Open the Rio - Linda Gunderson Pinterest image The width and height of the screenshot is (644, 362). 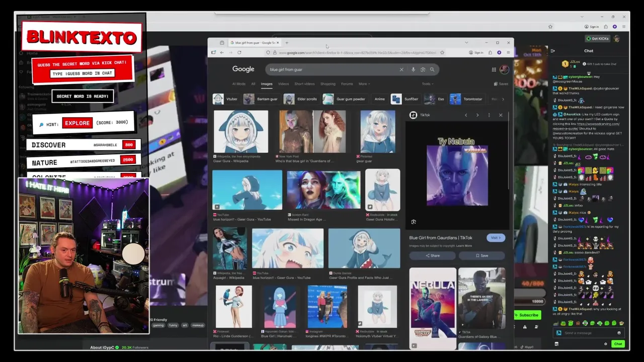tap(234, 307)
